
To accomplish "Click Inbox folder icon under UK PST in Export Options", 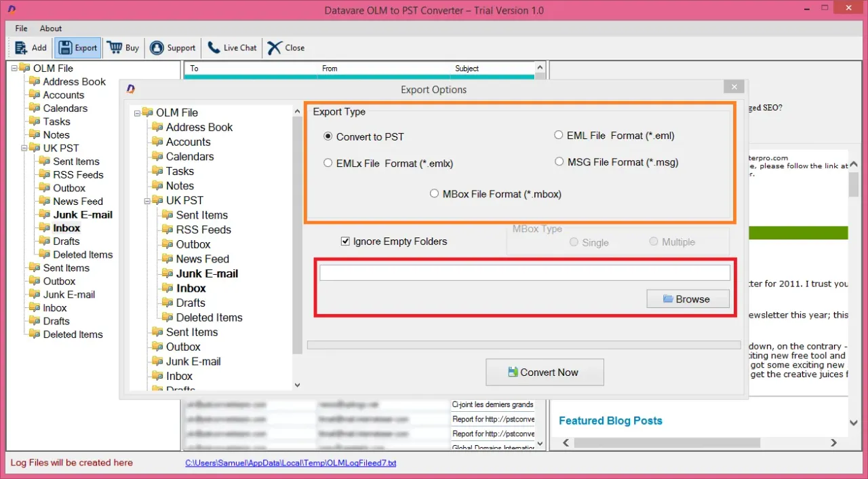I will coord(167,288).
